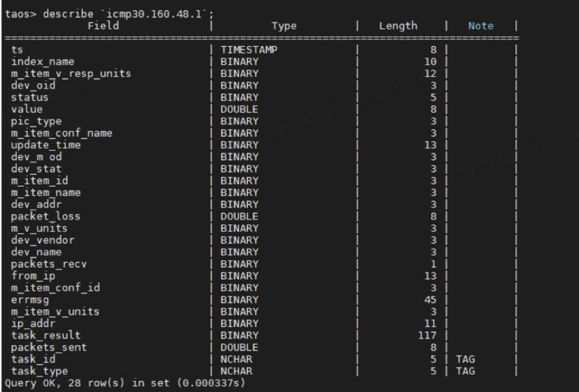Click the "m_item_id" field name
579x392 pixels.
40,181
